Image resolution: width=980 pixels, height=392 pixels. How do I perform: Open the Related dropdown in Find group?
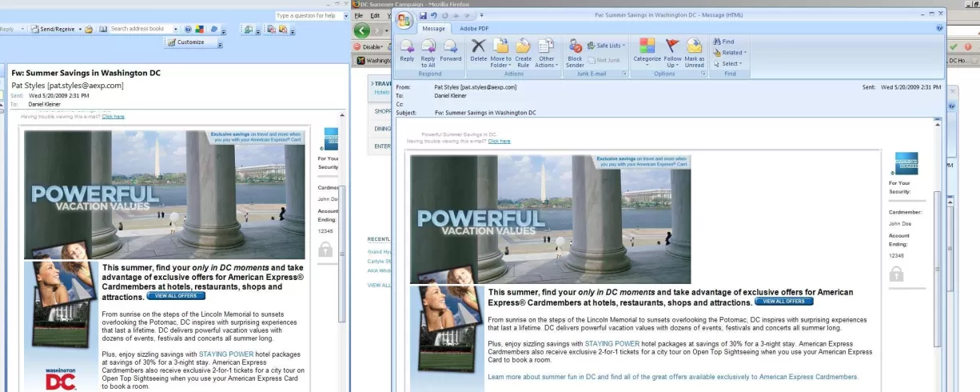731,53
